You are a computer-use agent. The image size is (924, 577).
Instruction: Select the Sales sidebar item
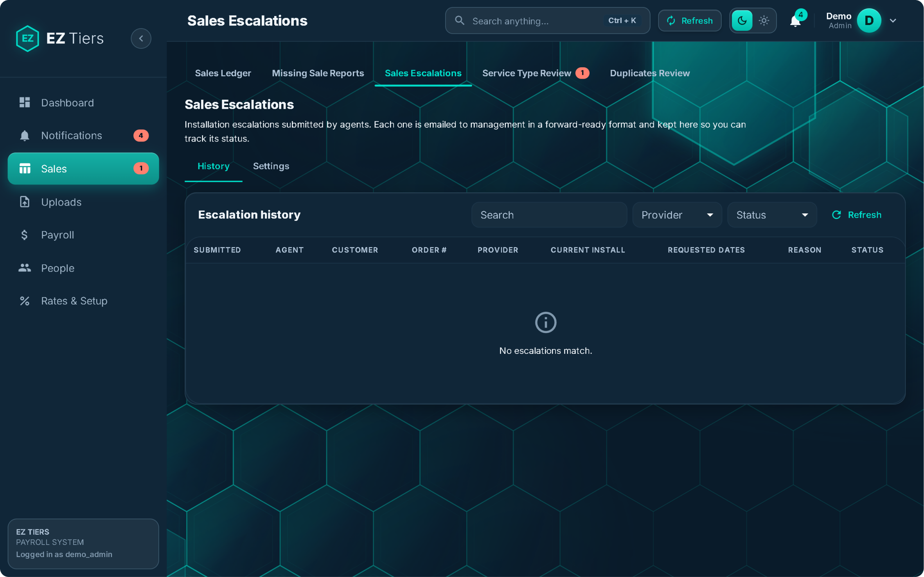(83, 168)
